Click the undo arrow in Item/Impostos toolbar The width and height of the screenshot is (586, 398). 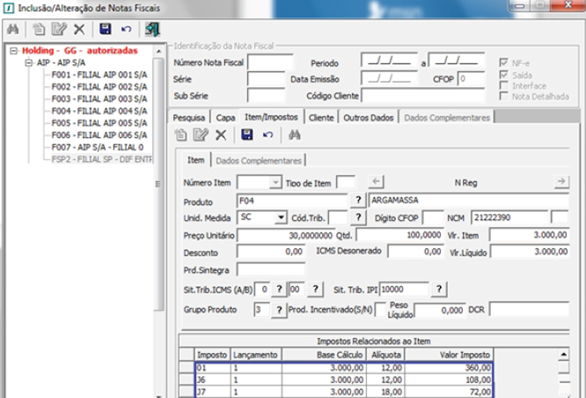268,135
